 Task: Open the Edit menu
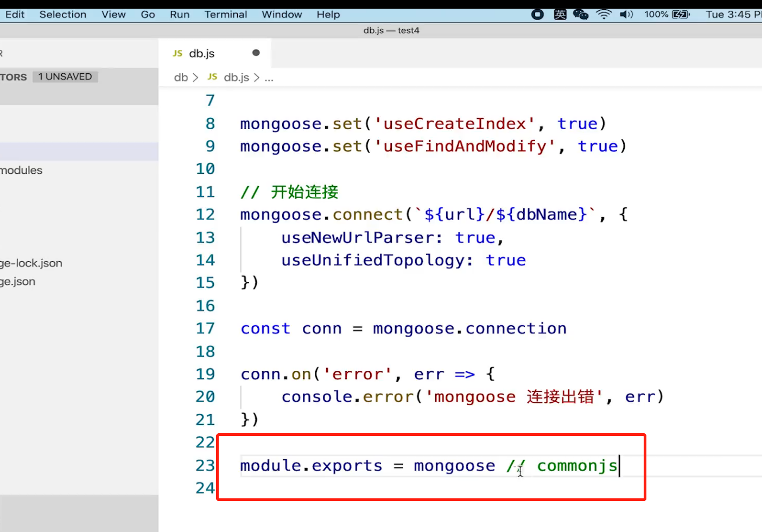coord(15,15)
